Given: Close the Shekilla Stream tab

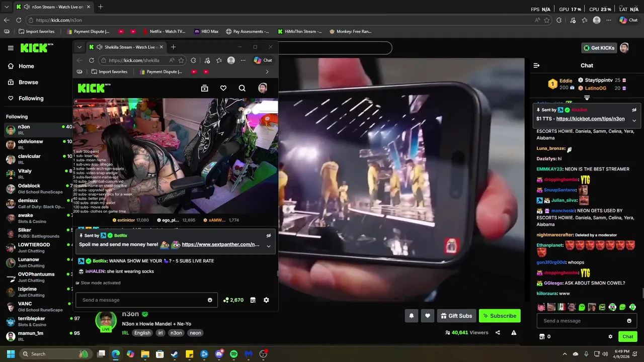Looking at the screenshot, I should tap(161, 47).
